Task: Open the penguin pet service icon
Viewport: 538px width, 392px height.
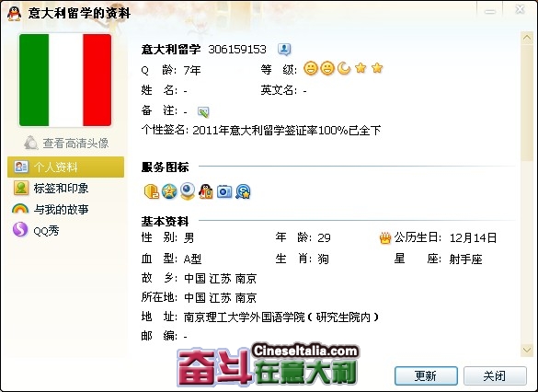Action: (x=206, y=191)
